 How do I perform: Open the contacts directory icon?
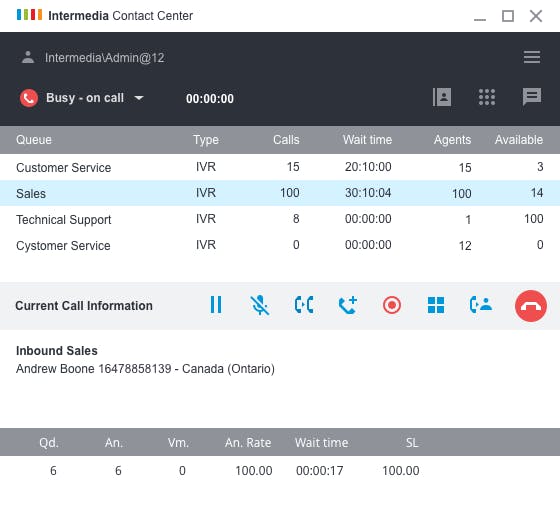coord(442,97)
